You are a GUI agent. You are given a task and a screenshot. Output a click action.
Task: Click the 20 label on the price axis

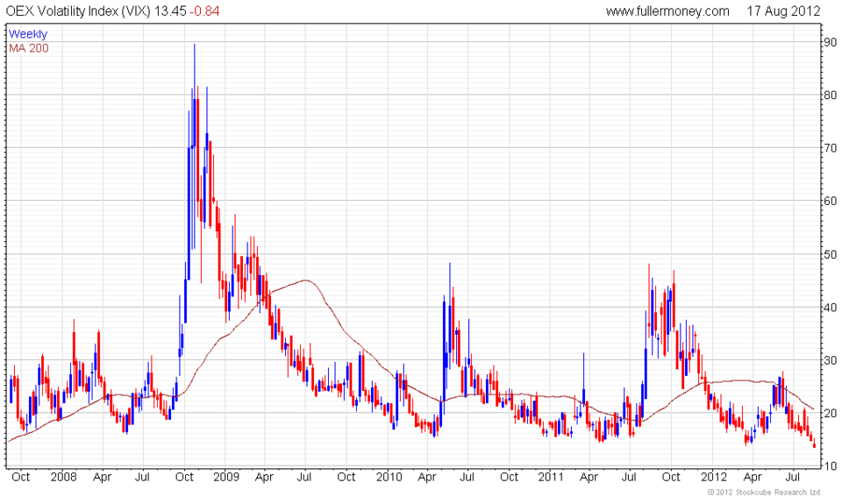coord(831,413)
